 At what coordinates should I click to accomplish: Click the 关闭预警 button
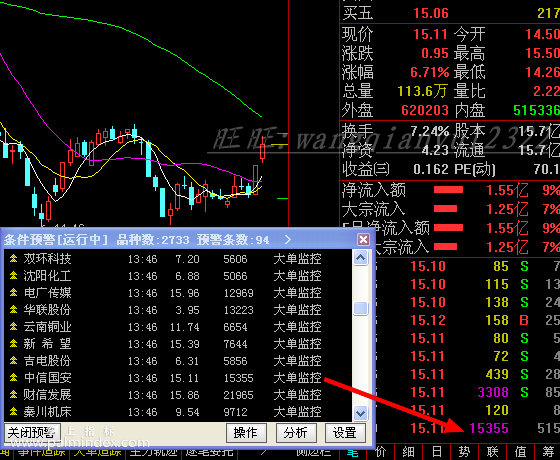[x=31, y=433]
